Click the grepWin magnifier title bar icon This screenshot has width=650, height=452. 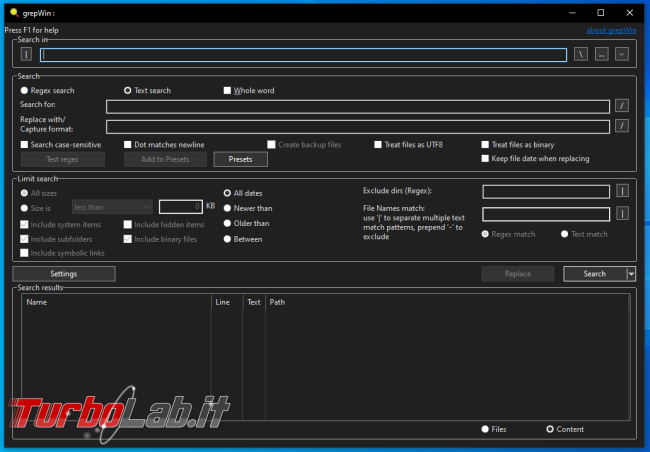[14, 12]
